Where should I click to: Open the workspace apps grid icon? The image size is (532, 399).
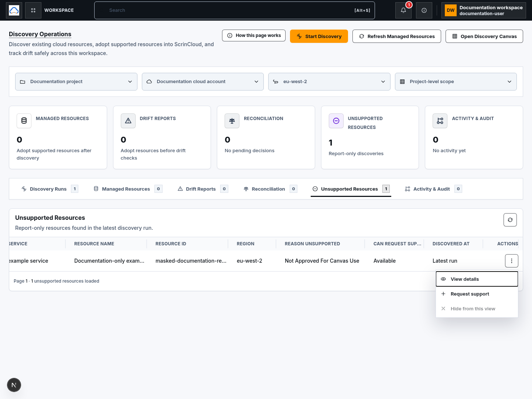[x=33, y=10]
